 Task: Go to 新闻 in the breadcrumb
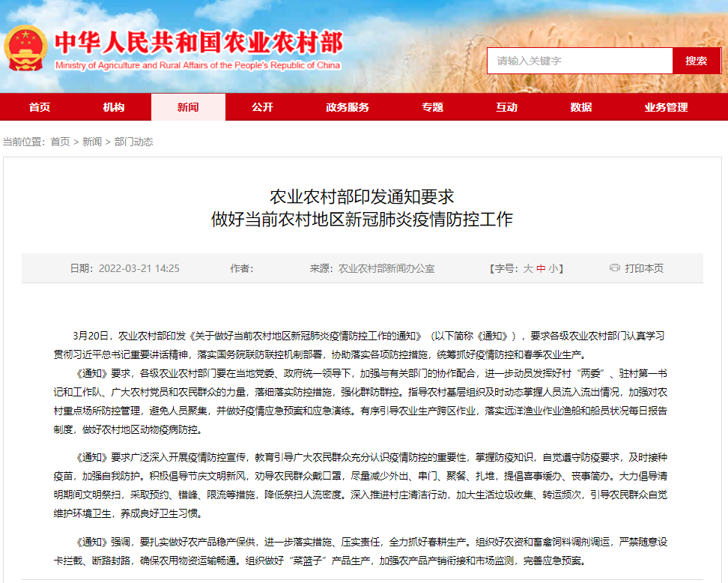[x=92, y=142]
